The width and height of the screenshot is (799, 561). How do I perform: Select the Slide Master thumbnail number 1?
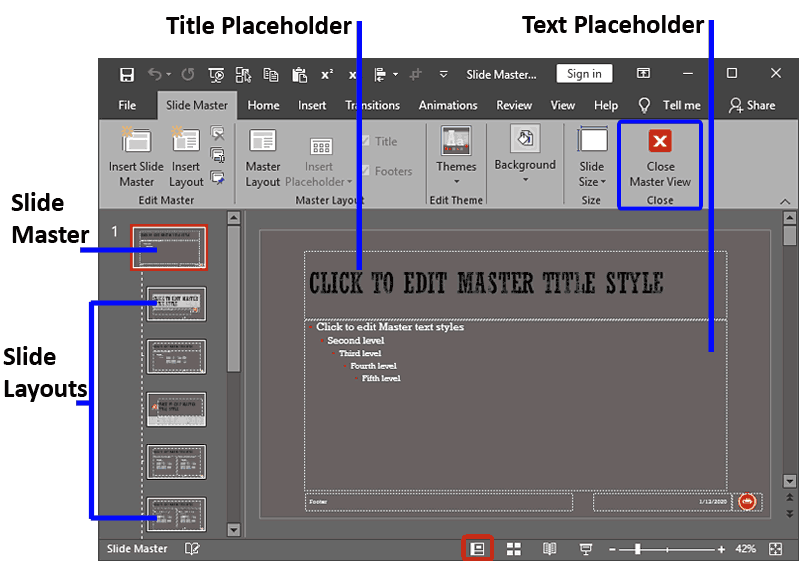point(169,247)
